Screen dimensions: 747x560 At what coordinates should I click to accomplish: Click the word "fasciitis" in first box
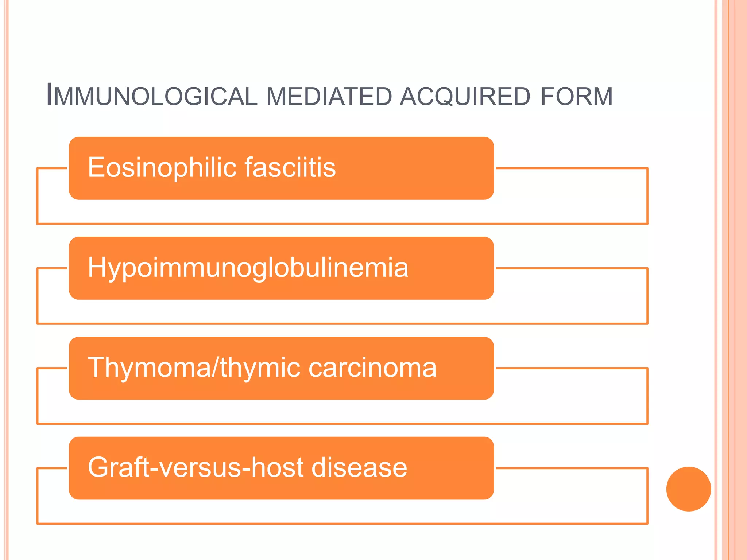[x=290, y=168]
